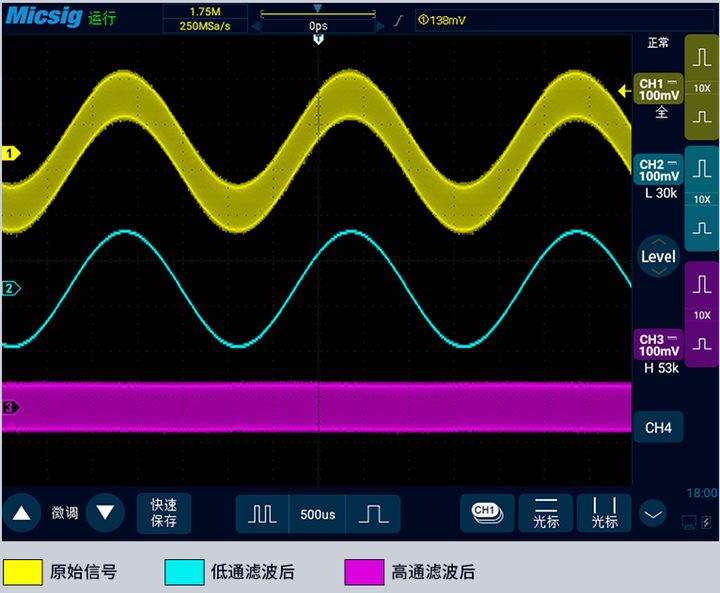Click the cyan 低通滤波后 legend swatch
This screenshot has height=593, width=720.
(x=185, y=572)
